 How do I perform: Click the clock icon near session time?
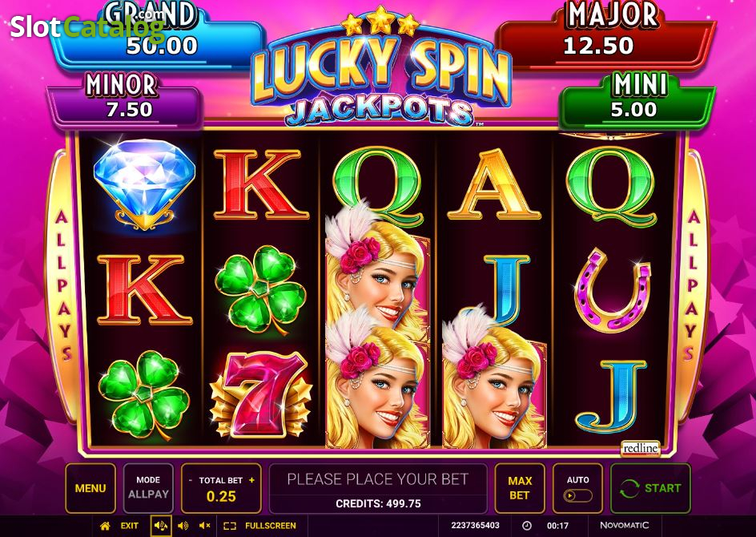527,526
